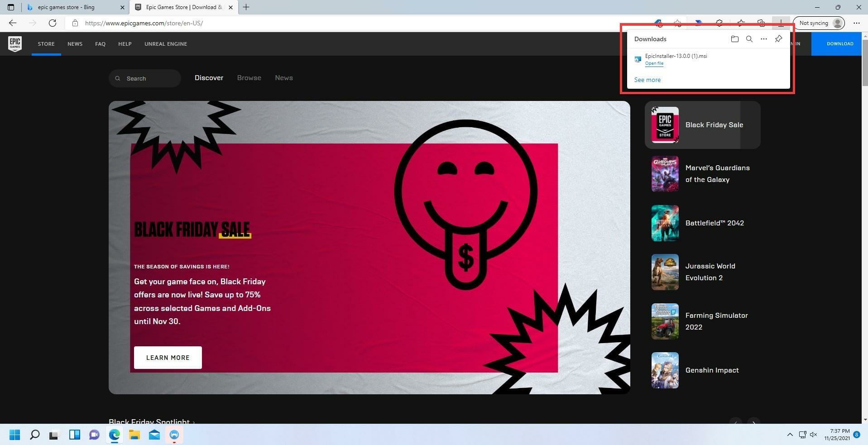868x445 pixels.
Task: Select the EpicInstaller-13.0.0 (1).msi entry
Action: coord(708,59)
